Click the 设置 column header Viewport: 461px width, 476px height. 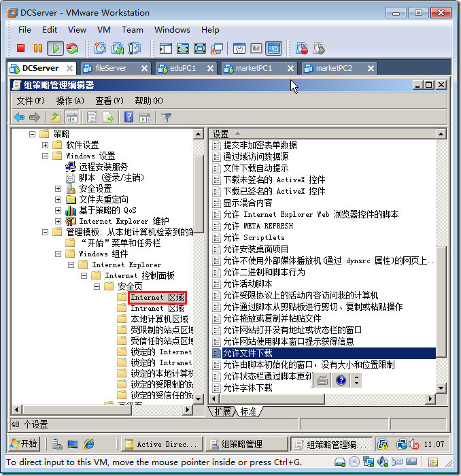coord(322,133)
